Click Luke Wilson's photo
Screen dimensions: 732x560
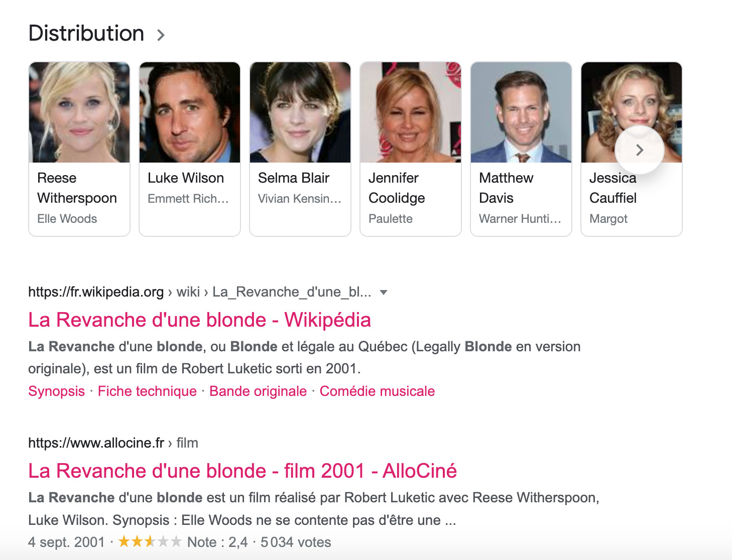click(190, 112)
